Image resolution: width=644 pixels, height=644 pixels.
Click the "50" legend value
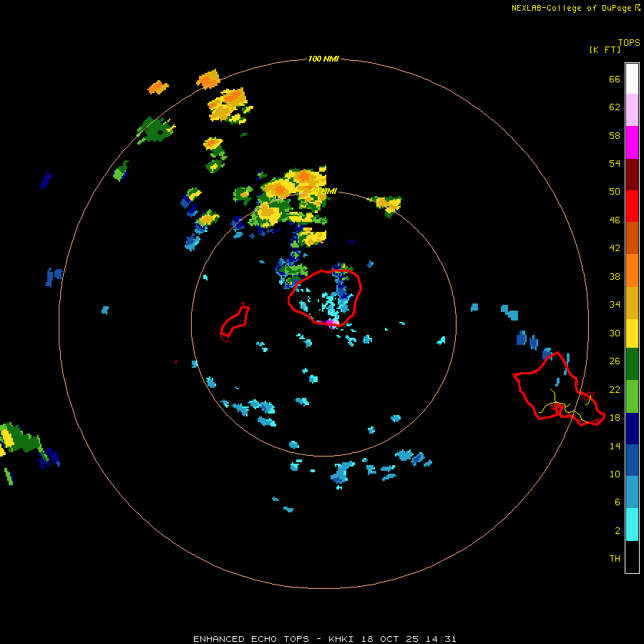coord(615,192)
